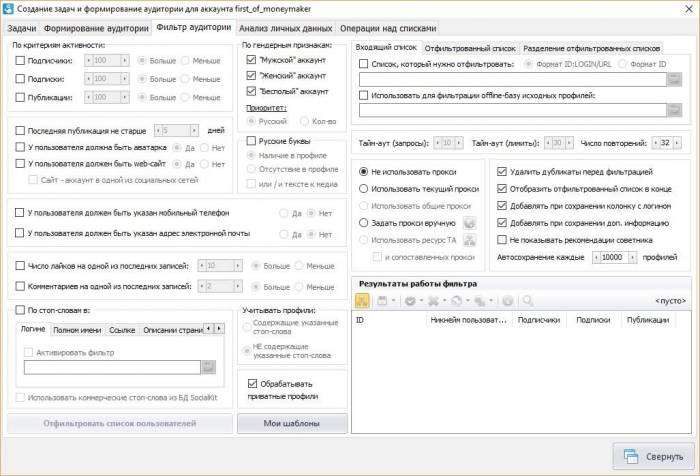Click the browse icon beside the offline-base field
This screenshot has height=476, width=700.
(x=674, y=112)
